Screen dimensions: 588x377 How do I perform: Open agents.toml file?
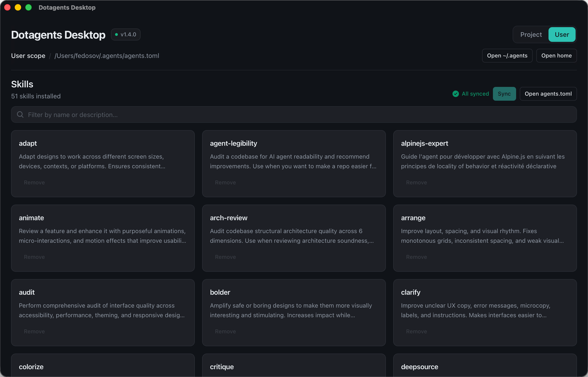pos(548,94)
